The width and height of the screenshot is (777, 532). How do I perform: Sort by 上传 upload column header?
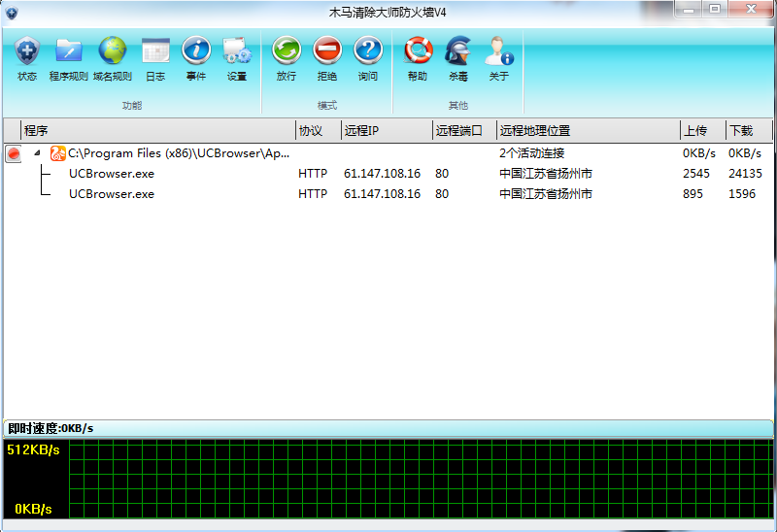tap(702, 131)
